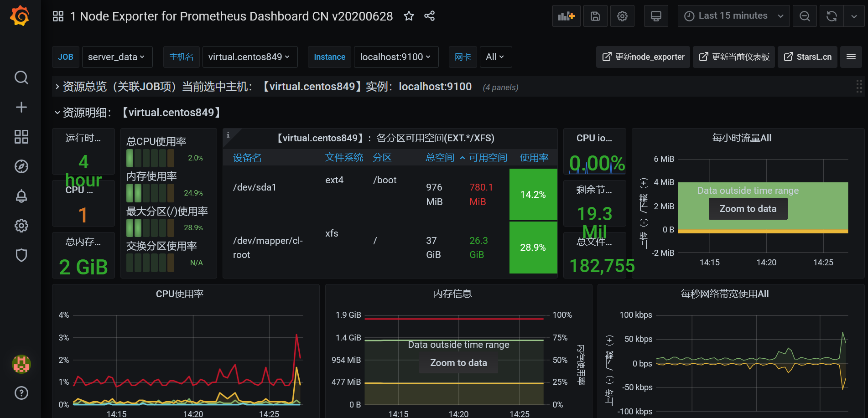This screenshot has width=868, height=418.
Task: Toggle cycle view mode monitor icon
Action: tap(656, 16)
